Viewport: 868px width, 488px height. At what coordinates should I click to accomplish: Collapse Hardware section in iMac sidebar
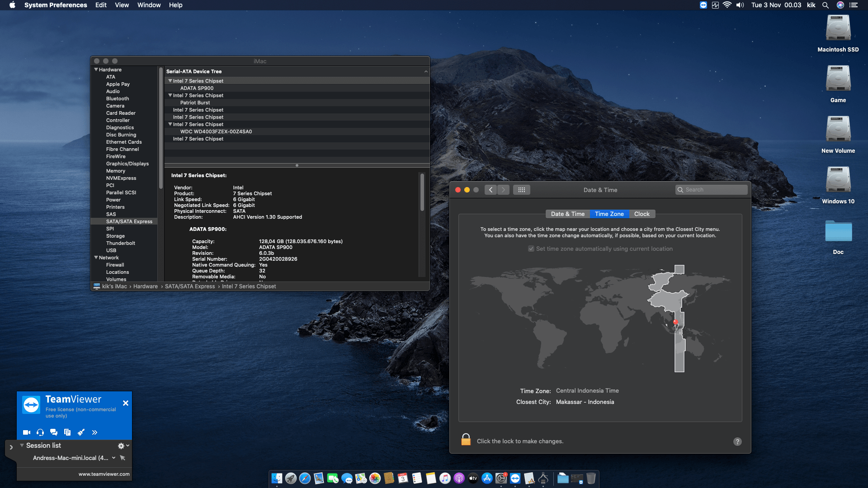[96, 70]
